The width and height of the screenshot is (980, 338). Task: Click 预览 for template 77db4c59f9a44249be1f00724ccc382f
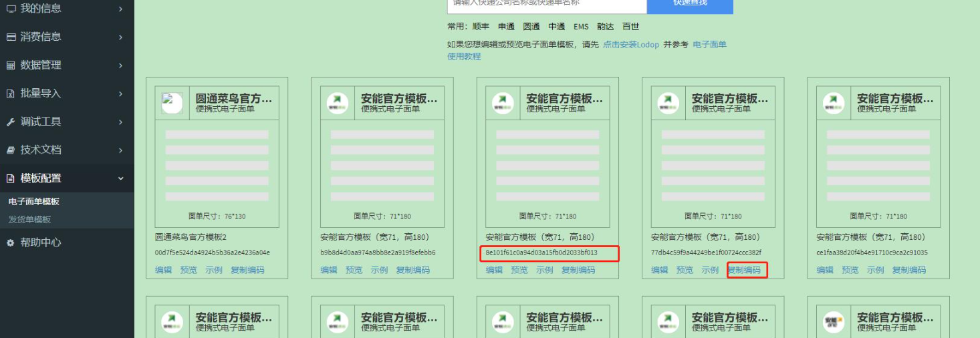click(x=685, y=271)
